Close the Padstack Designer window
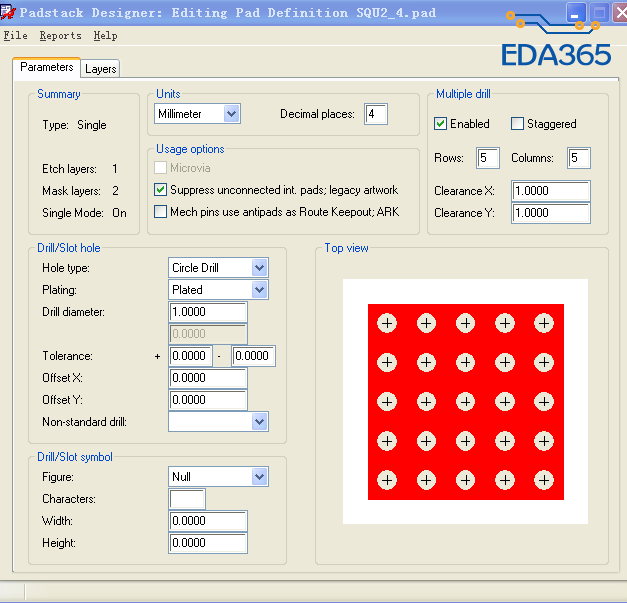Viewport: 627px width, 603px height. [620, 13]
